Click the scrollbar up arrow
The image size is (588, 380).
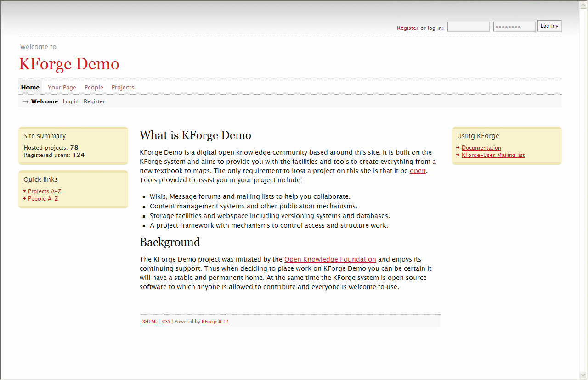583,4
